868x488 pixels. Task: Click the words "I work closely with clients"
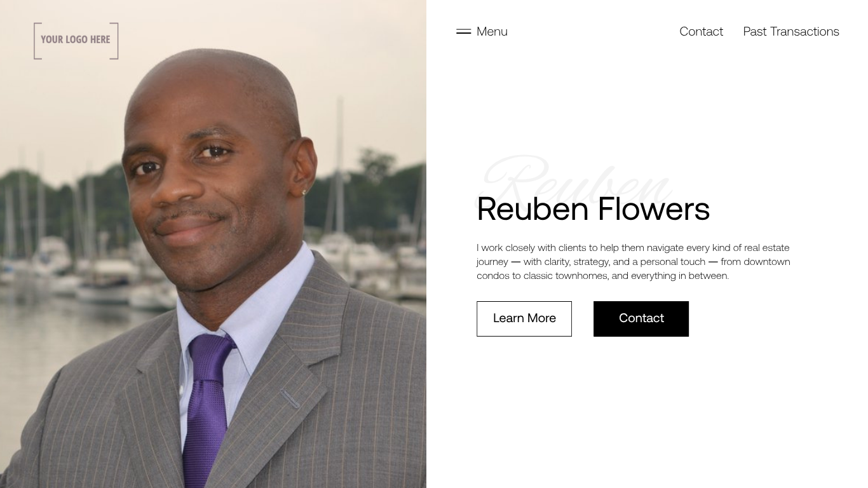[x=531, y=247]
